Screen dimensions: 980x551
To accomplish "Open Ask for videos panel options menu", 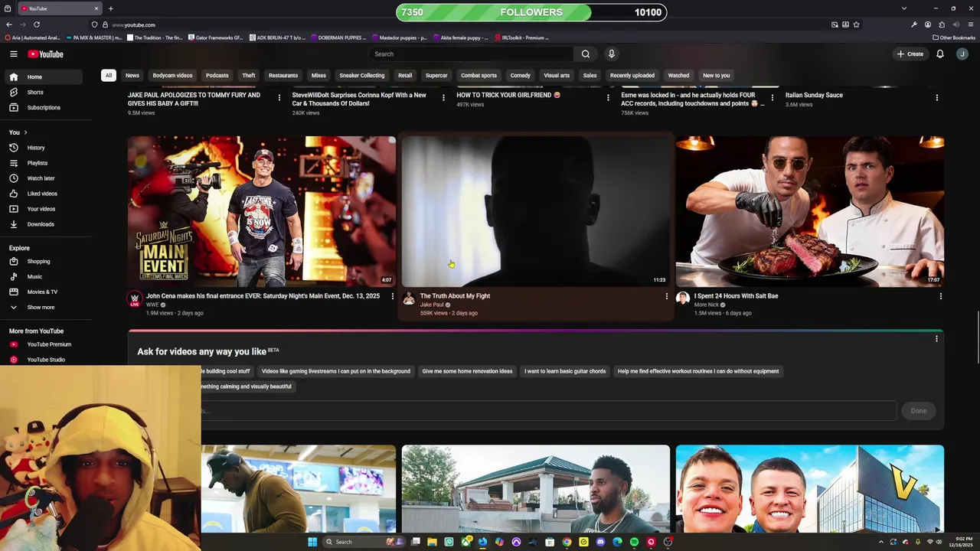I will pos(936,338).
